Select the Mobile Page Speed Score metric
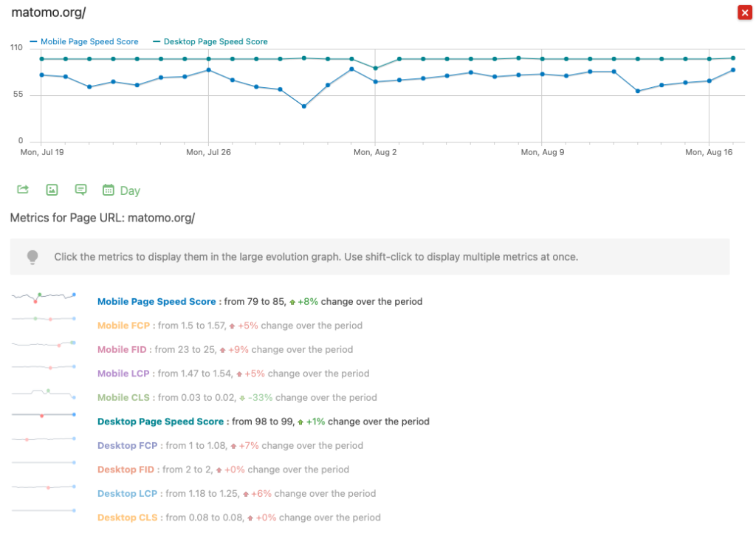 click(157, 301)
